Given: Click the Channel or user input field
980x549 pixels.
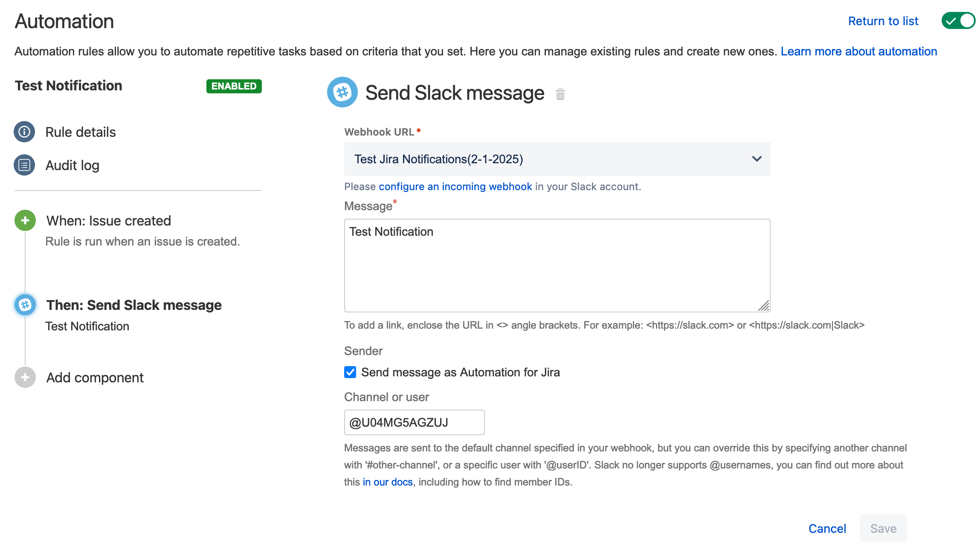Looking at the screenshot, I should coord(414,422).
